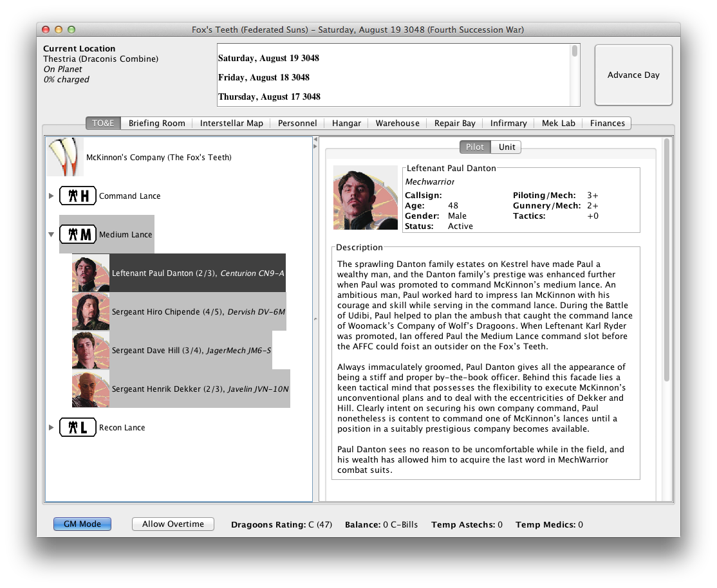
Task: Zoom the window with green title-bar button
Action: [x=71, y=30]
